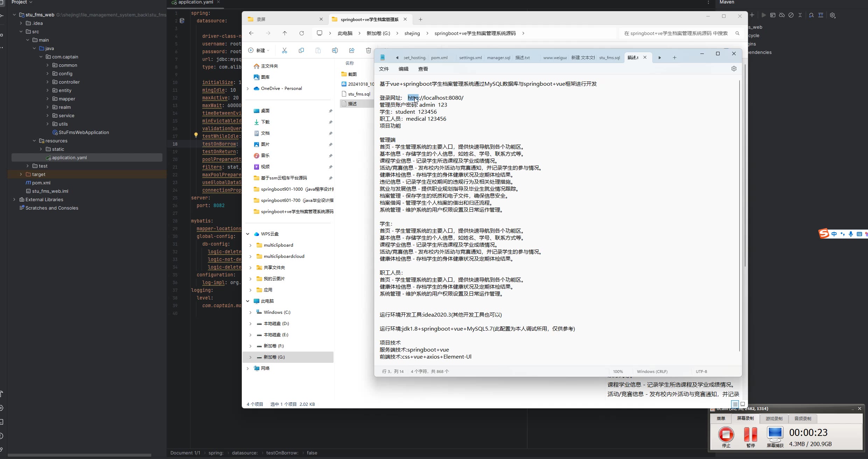Stop the oCam recording

click(726, 437)
